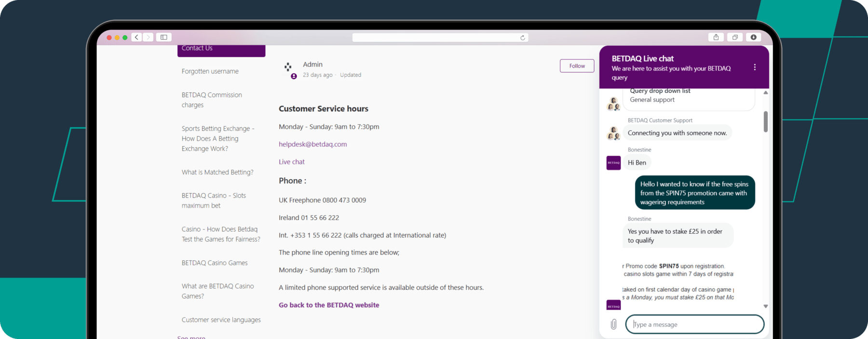Open live chat three-dot options menu
The image size is (868, 339).
pos(755,68)
